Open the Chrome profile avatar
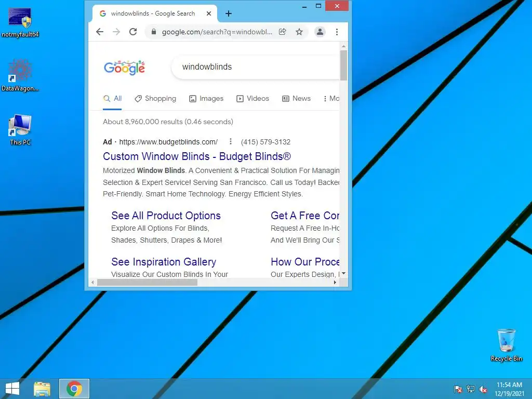 (x=320, y=32)
